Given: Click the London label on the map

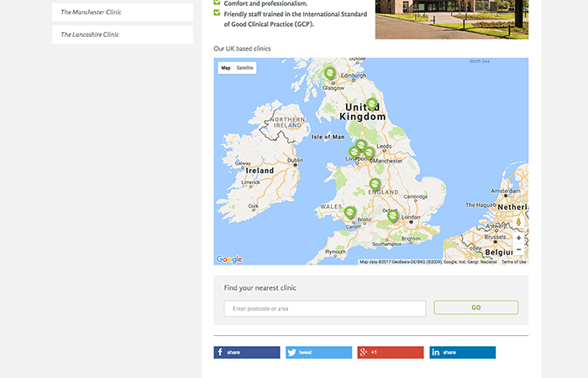Looking at the screenshot, I should (x=411, y=217).
